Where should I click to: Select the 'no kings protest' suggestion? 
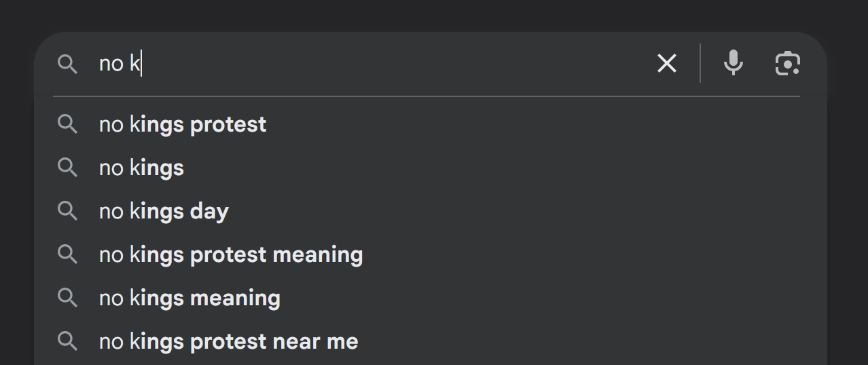click(x=183, y=125)
